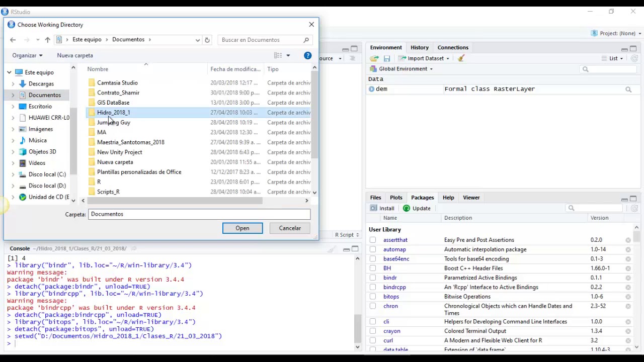Expand the view options dropdown arrow
Image resolution: width=644 pixels, height=362 pixels.
(288, 55)
